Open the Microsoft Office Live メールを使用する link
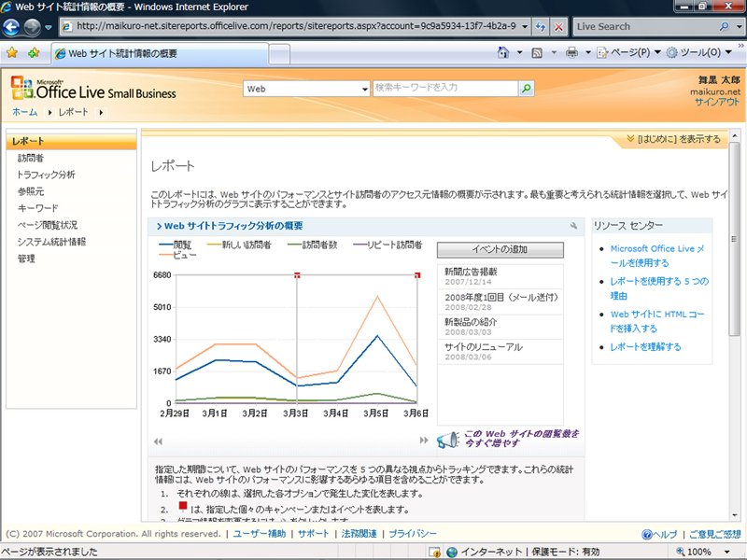Image resolution: width=747 pixels, height=560 pixels. tap(657, 256)
